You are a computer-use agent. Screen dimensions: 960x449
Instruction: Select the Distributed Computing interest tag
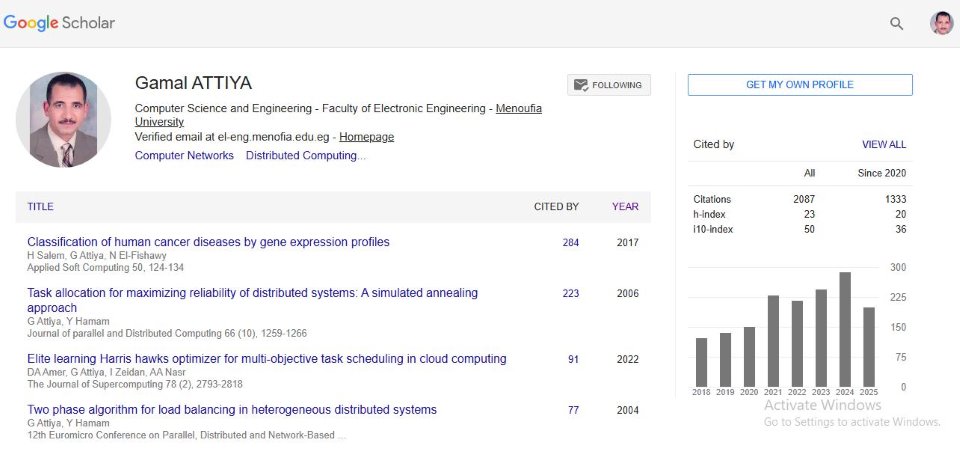click(x=305, y=156)
